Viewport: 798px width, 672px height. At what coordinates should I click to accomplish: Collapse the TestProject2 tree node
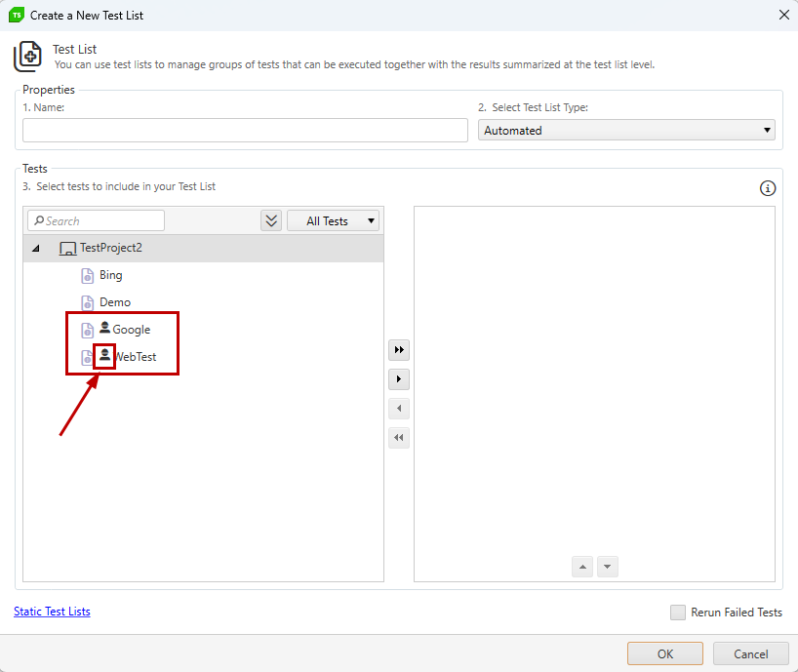tap(36, 249)
